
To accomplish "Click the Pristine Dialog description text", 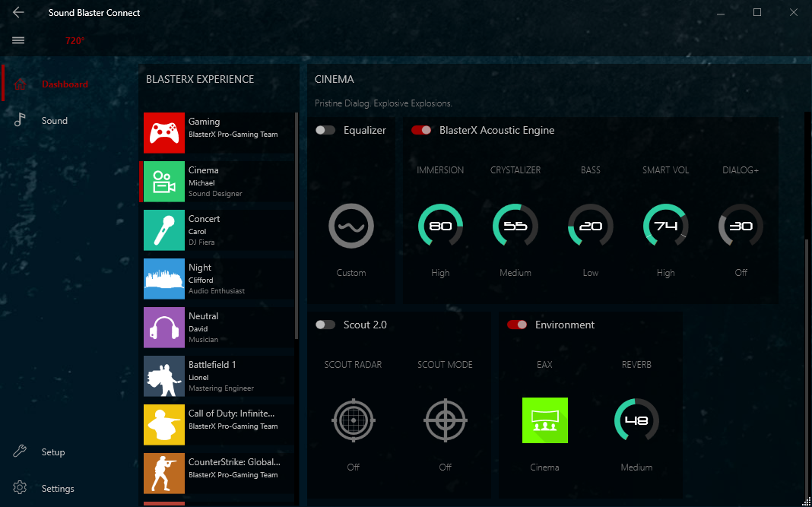I will (383, 103).
